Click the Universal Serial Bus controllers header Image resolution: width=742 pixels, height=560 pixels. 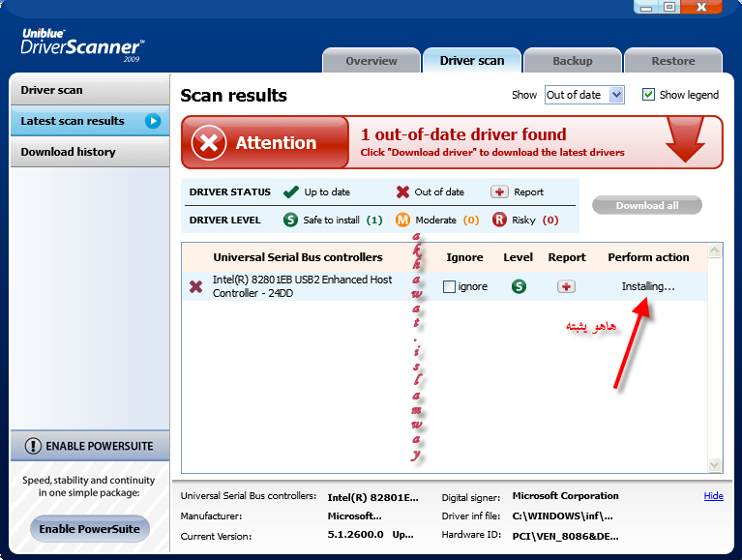click(298, 257)
